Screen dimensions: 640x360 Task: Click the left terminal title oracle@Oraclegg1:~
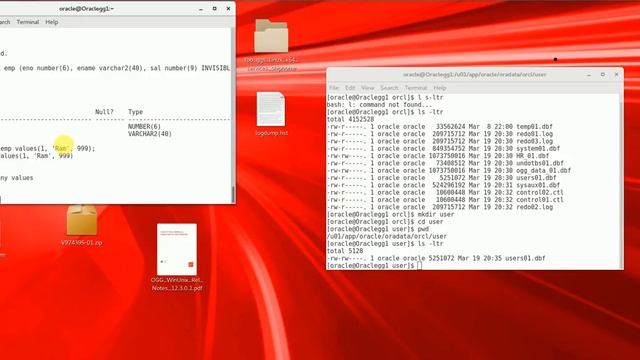(86, 9)
